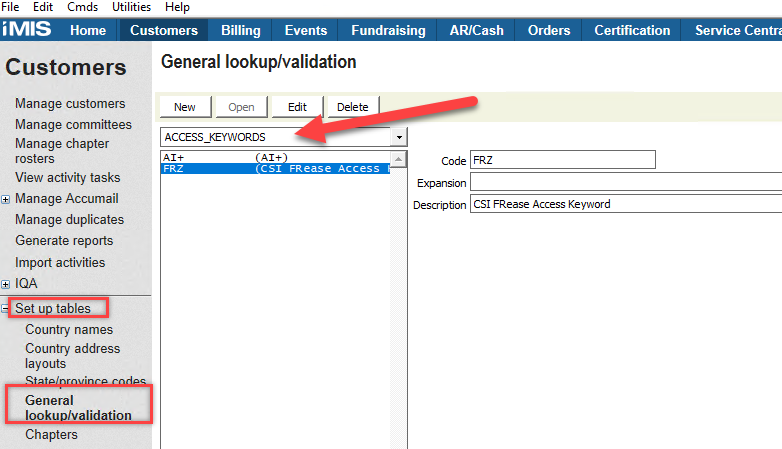Open Manage customers link

click(x=70, y=104)
